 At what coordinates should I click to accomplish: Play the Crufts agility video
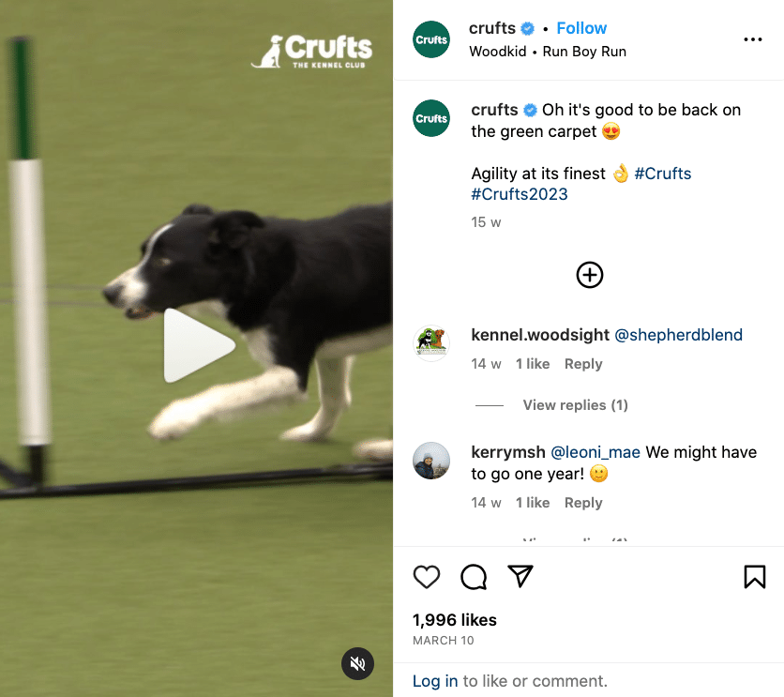199,345
